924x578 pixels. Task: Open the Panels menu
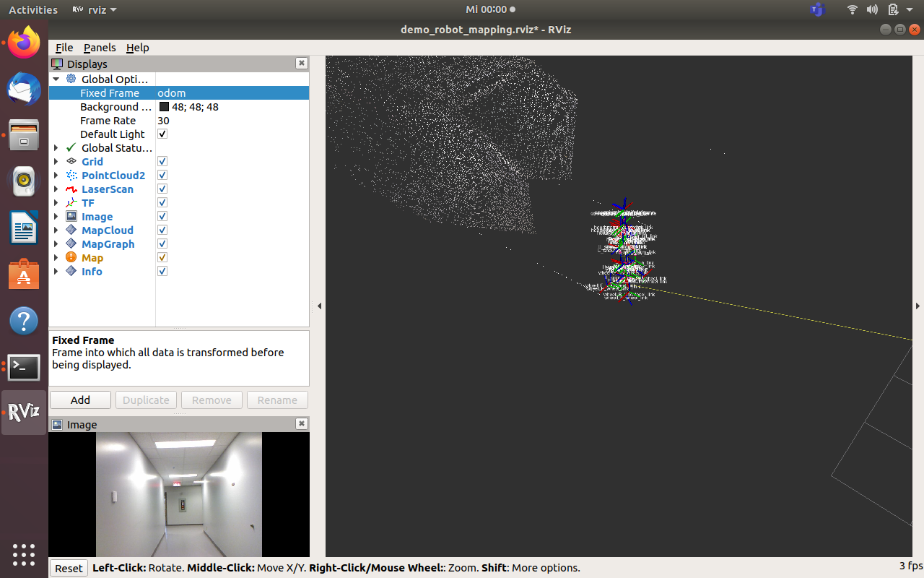[x=100, y=48]
